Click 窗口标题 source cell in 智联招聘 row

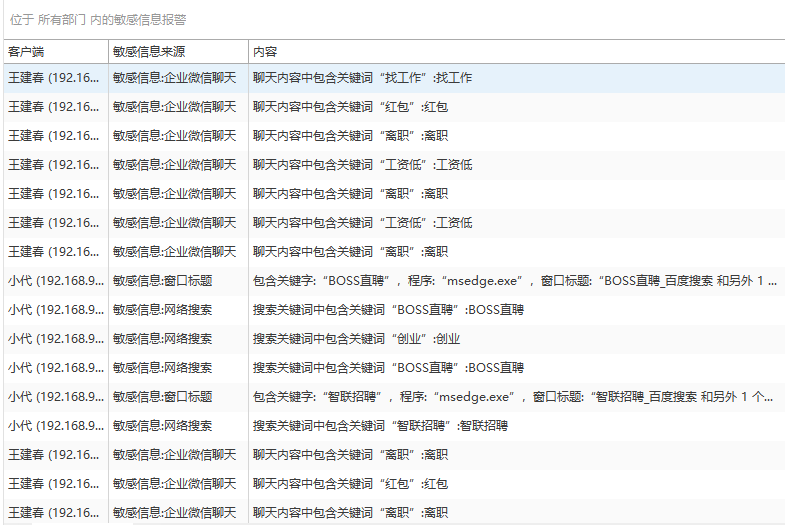coord(162,397)
